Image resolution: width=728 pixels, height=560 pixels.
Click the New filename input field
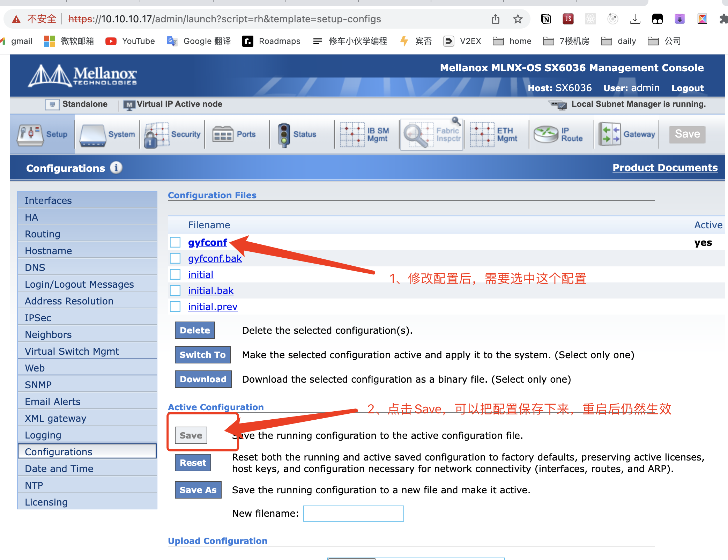click(353, 514)
